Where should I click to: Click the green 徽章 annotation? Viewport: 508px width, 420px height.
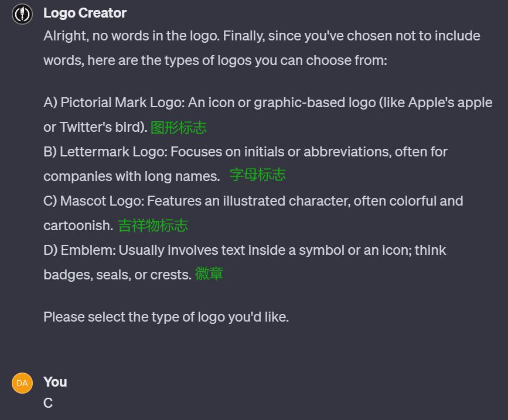209,274
